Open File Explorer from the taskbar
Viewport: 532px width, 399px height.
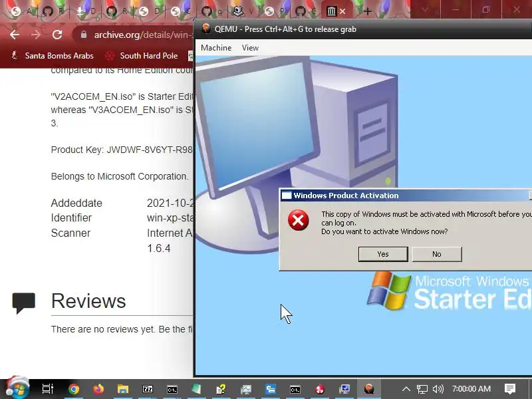click(x=123, y=389)
